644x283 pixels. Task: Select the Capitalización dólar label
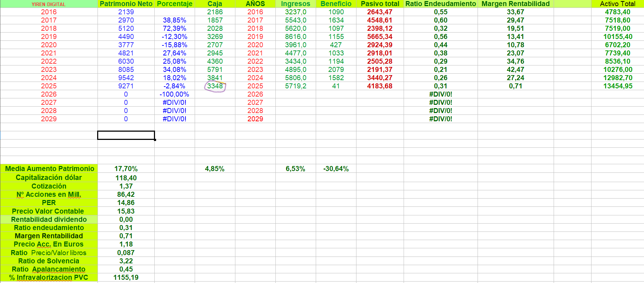[x=49, y=177]
